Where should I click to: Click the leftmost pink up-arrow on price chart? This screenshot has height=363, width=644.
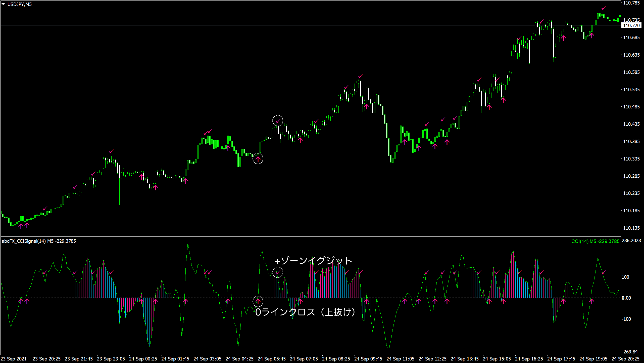[21, 226]
